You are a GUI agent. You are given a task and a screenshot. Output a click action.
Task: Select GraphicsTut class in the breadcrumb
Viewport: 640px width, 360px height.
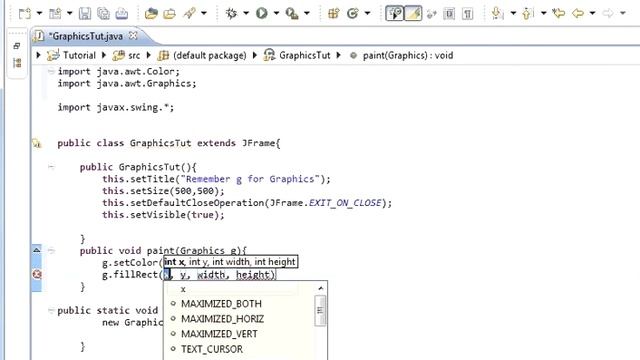point(304,55)
